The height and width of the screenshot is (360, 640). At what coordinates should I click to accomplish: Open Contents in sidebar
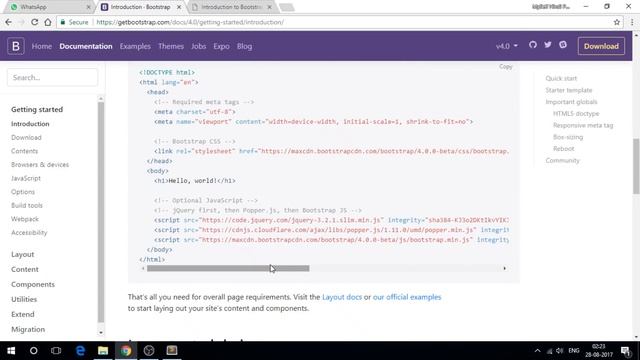coord(24,151)
